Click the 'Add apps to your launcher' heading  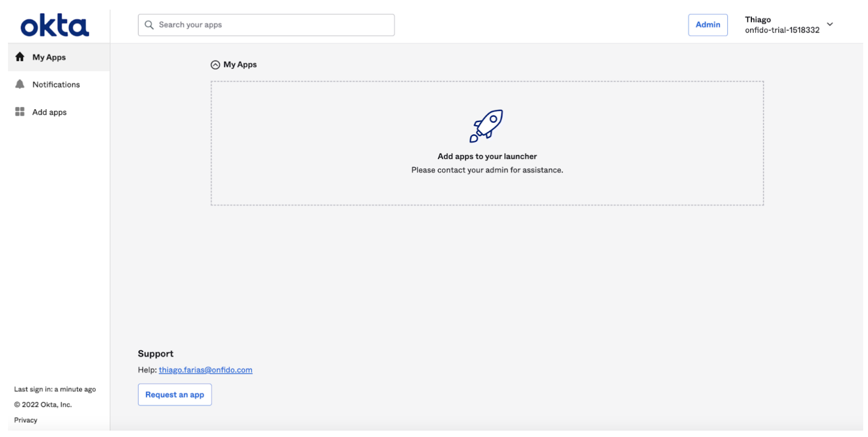[x=487, y=156]
